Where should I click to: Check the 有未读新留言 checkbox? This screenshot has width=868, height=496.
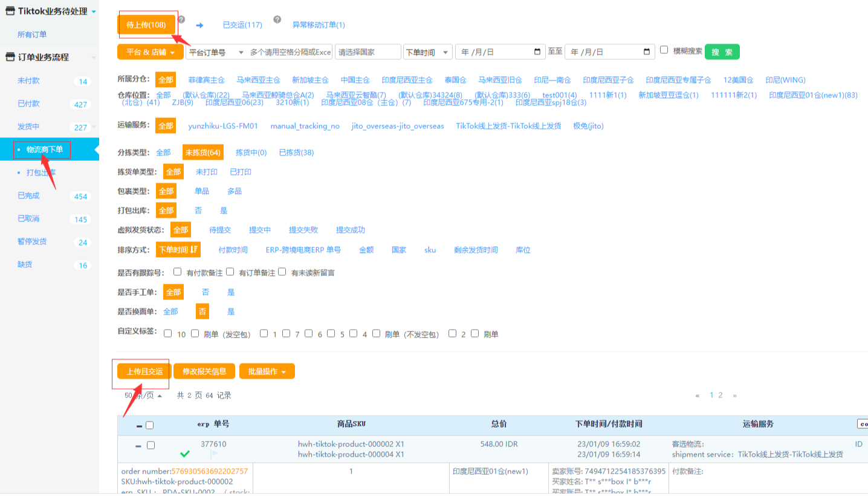point(282,272)
